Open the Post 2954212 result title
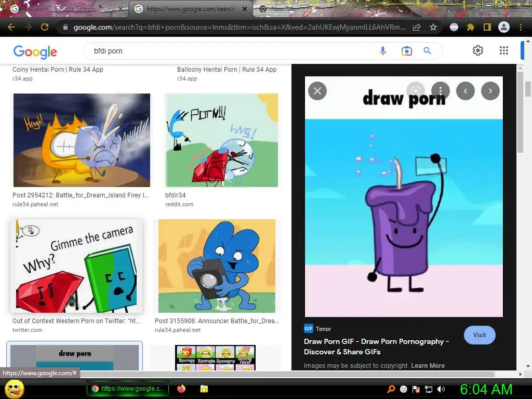 point(81,195)
